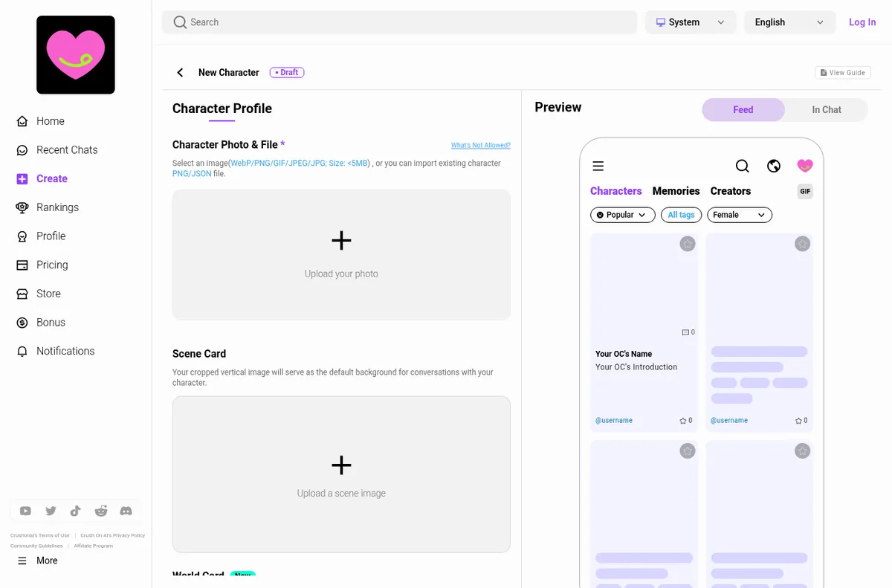Open the Affiliate Program link
The width and height of the screenshot is (892, 588).
[x=94, y=546]
